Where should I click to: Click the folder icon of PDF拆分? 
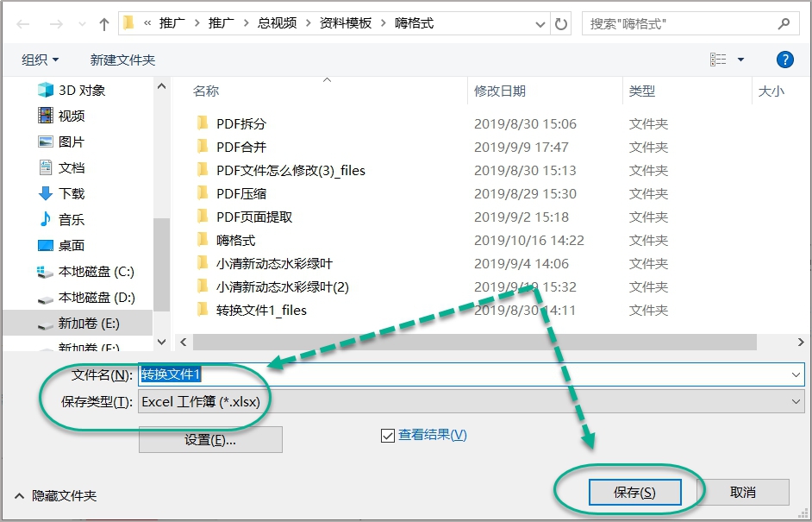[x=203, y=123]
